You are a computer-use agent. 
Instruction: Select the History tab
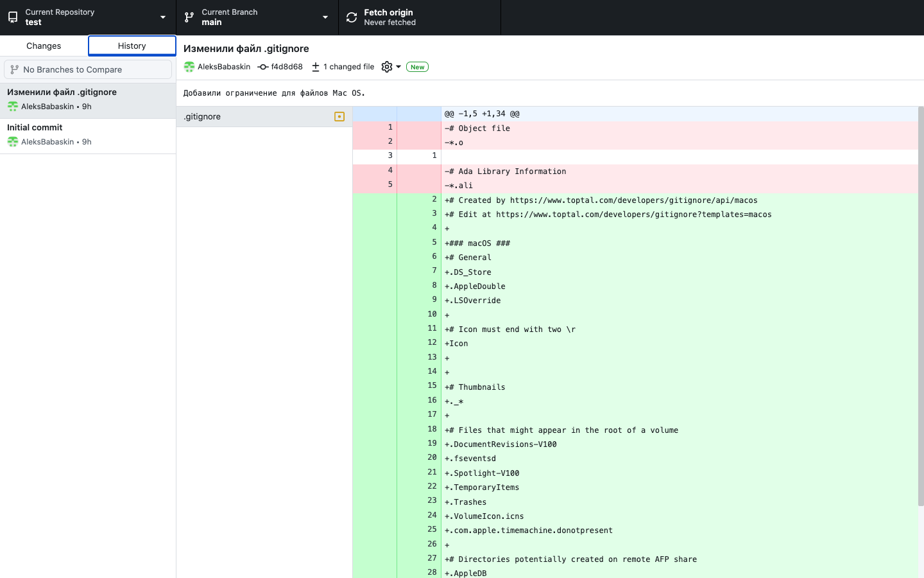pyautogui.click(x=132, y=46)
